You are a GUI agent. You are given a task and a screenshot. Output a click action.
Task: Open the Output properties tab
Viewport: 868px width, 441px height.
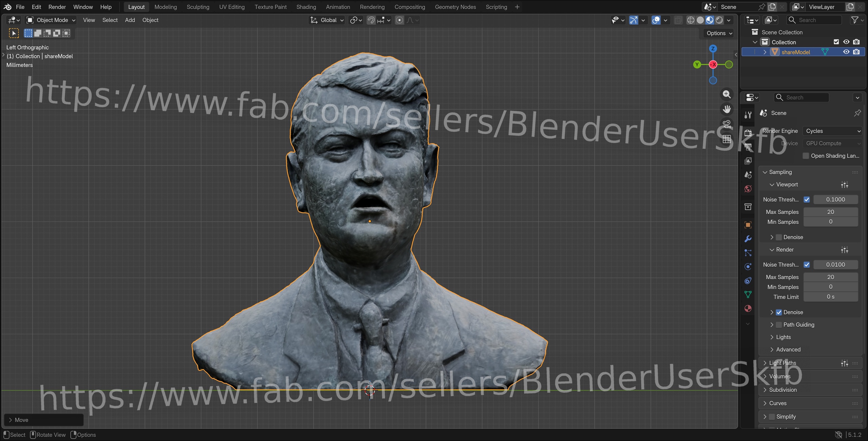coord(748,147)
